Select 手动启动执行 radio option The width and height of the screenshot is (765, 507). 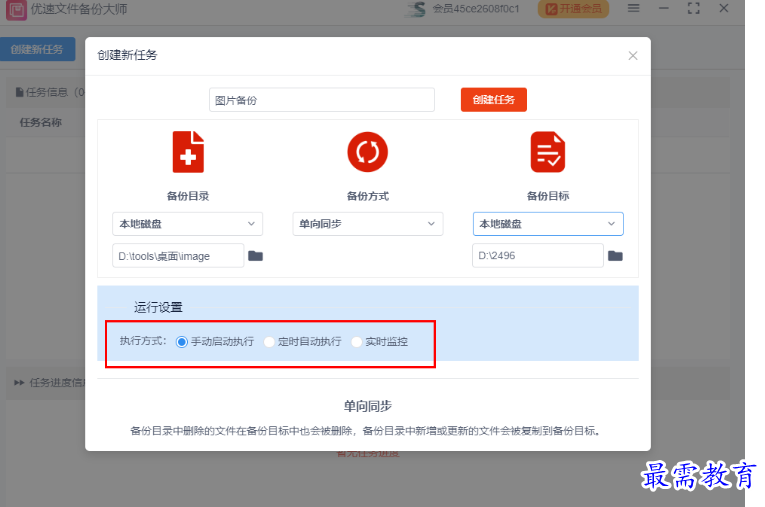182,342
